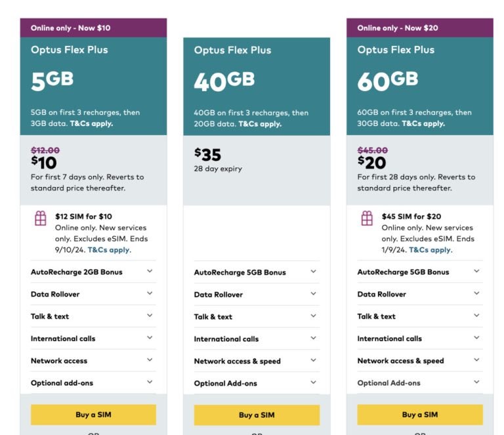Expand Optional Add-ons on the 60GB plan

click(x=476, y=382)
